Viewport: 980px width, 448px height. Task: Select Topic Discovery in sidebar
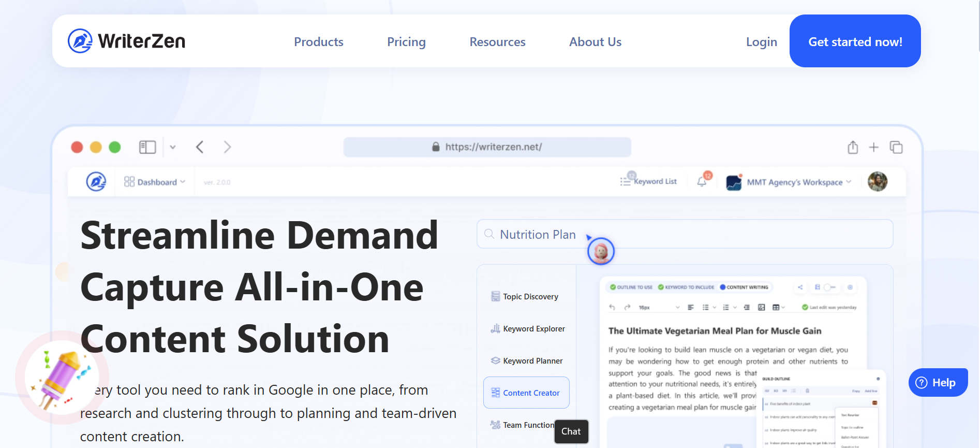point(525,297)
